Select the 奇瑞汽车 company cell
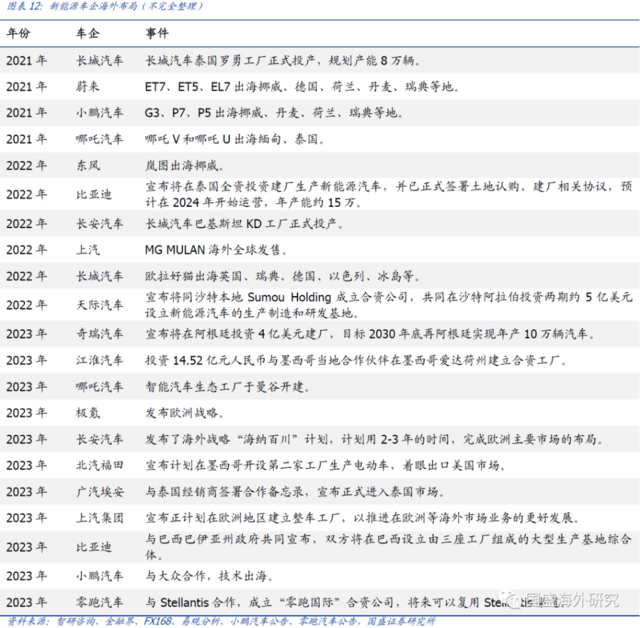Viewport: 640px width, 628px height. [x=100, y=334]
